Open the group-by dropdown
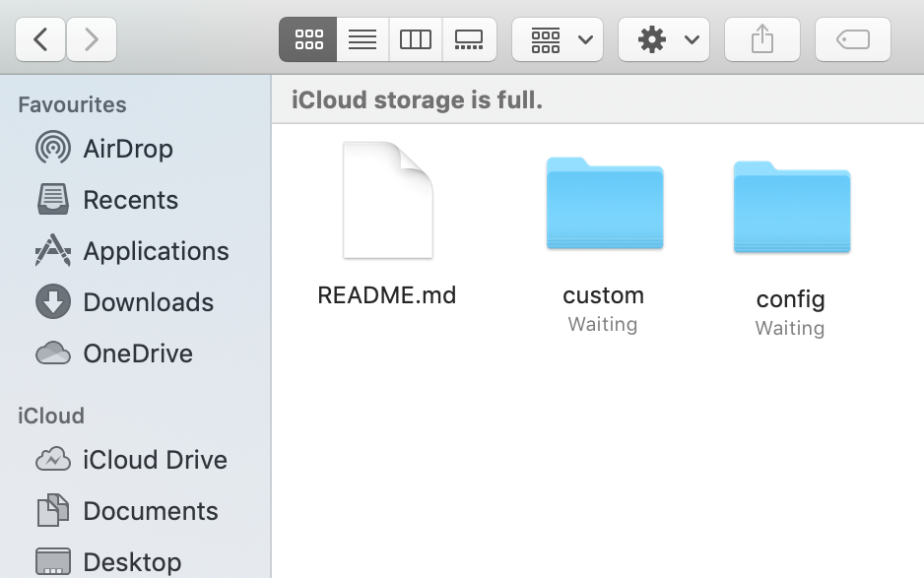 pyautogui.click(x=558, y=39)
